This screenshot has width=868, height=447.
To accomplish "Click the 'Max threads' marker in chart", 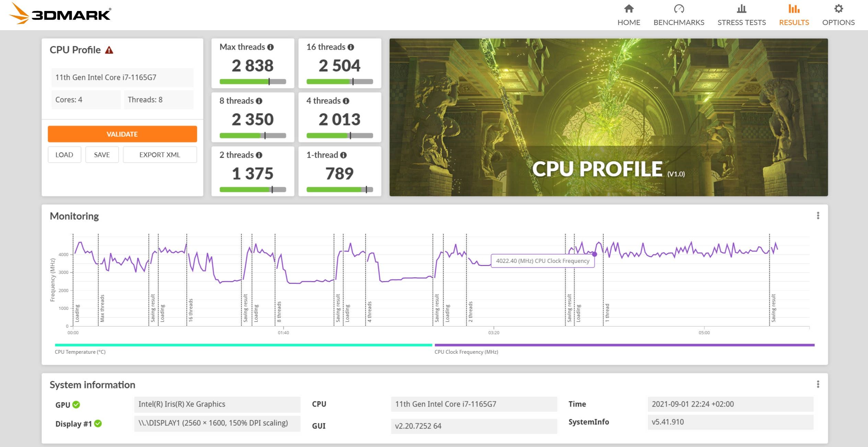I will click(x=102, y=309).
